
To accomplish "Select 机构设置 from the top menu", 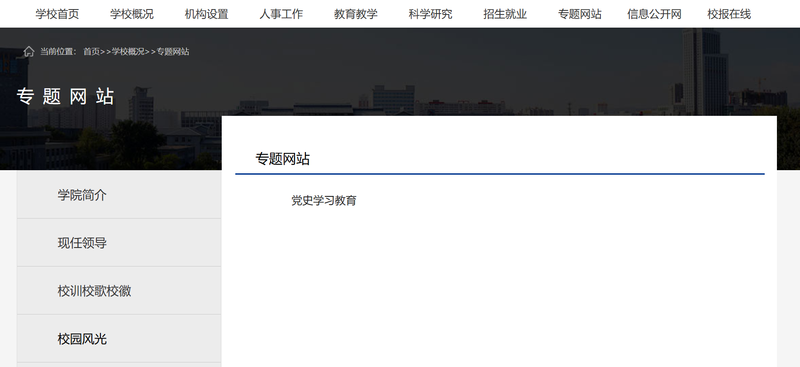I will pyautogui.click(x=206, y=14).
